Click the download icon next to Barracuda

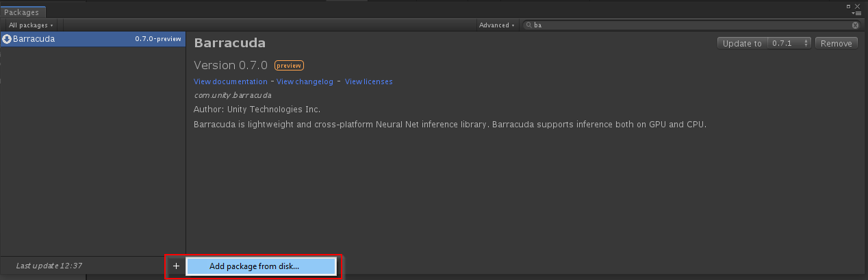7,39
